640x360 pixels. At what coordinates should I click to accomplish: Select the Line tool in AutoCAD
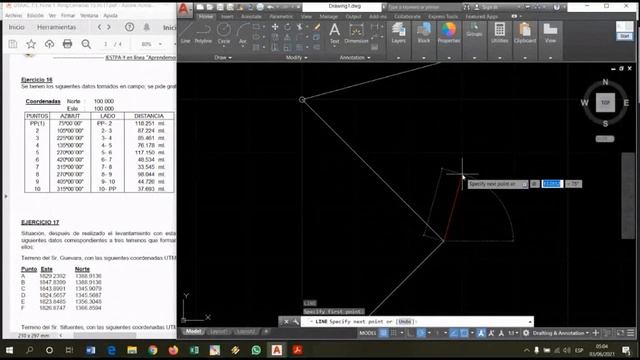(186, 33)
